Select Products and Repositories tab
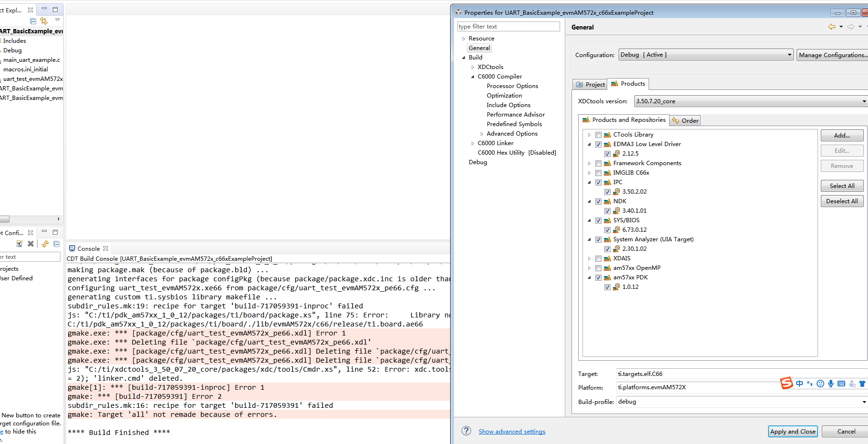Screen dimensions: 868x444 point(624,120)
